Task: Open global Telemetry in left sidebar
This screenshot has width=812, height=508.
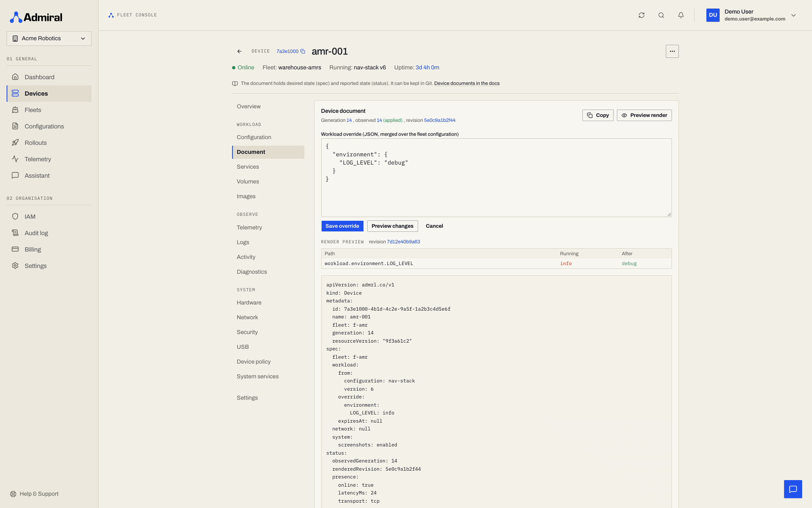Action: point(49,159)
